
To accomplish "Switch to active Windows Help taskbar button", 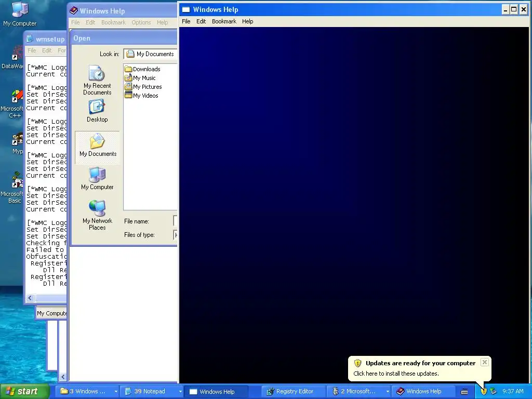I will [217, 392].
